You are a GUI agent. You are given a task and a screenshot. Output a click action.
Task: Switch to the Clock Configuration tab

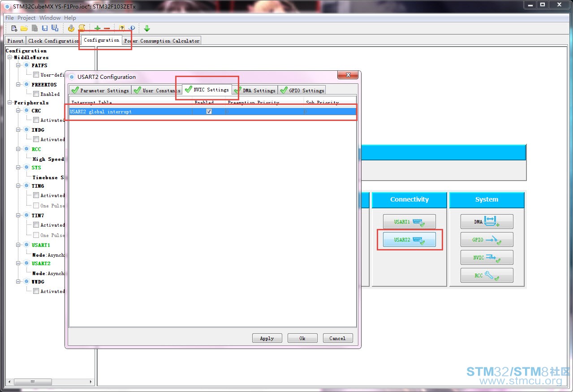[53, 41]
